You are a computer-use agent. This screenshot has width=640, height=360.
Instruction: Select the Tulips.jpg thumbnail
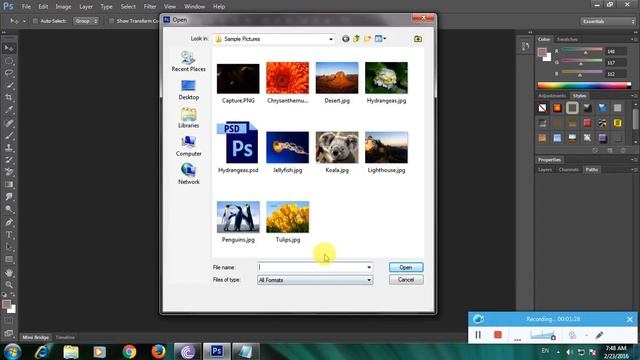[287, 217]
